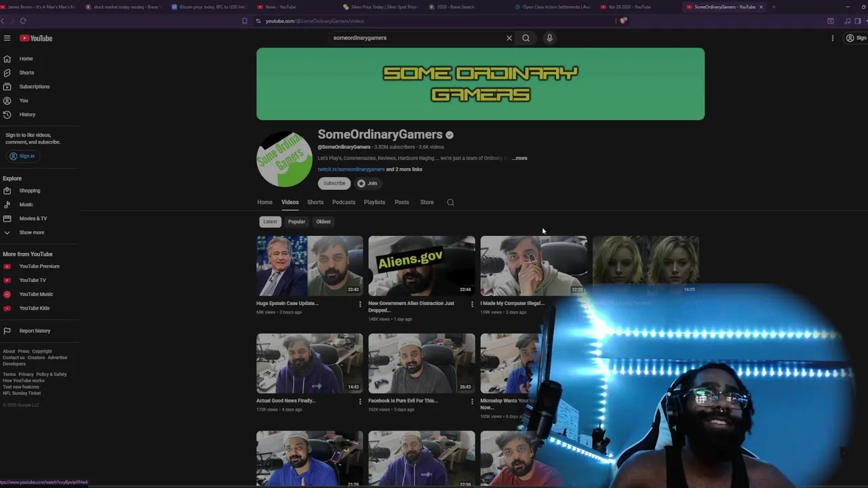Open the Store channel tab
This screenshot has height=488, width=868.
[x=427, y=202]
